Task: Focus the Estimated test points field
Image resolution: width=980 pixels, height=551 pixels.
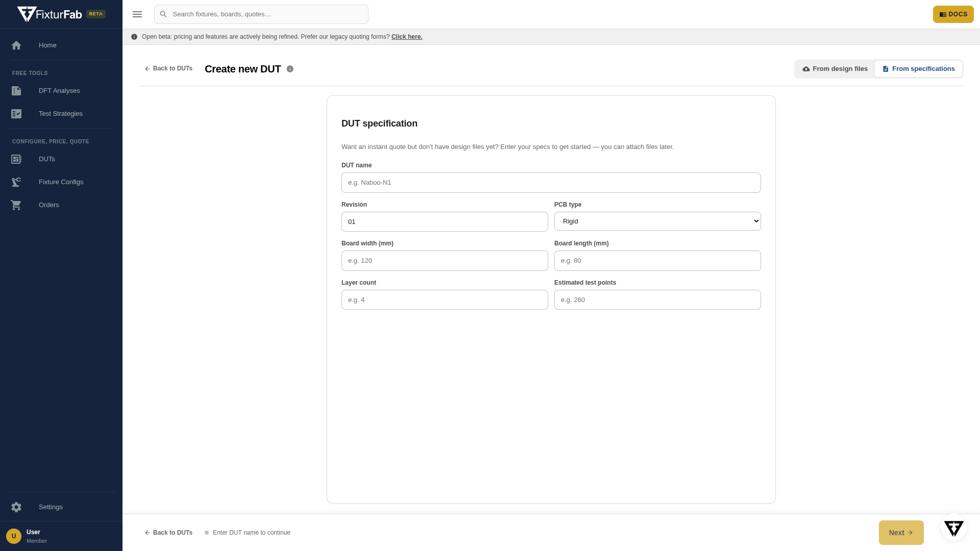Action: [x=657, y=300]
